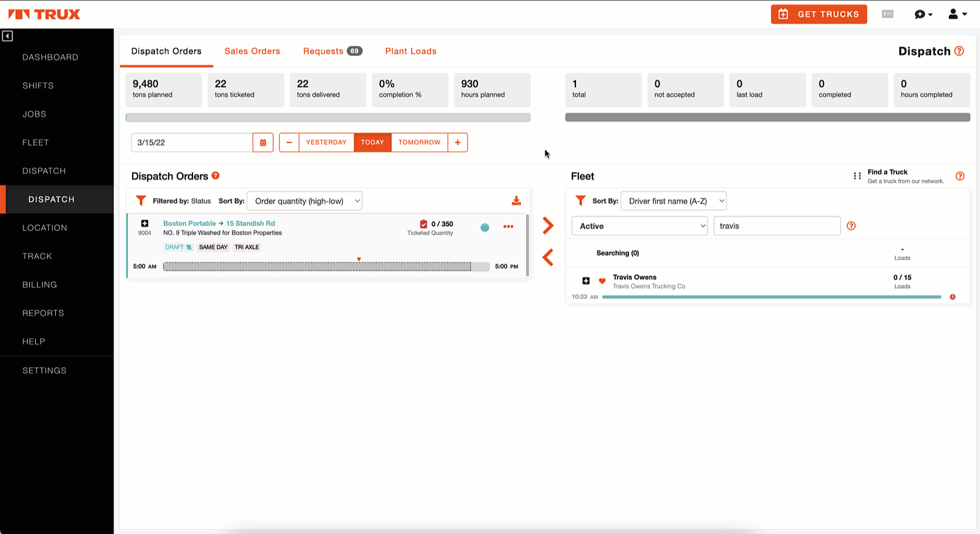Viewport: 980px width, 534px height.
Task: Select the YESTERDAY button
Action: (x=326, y=142)
